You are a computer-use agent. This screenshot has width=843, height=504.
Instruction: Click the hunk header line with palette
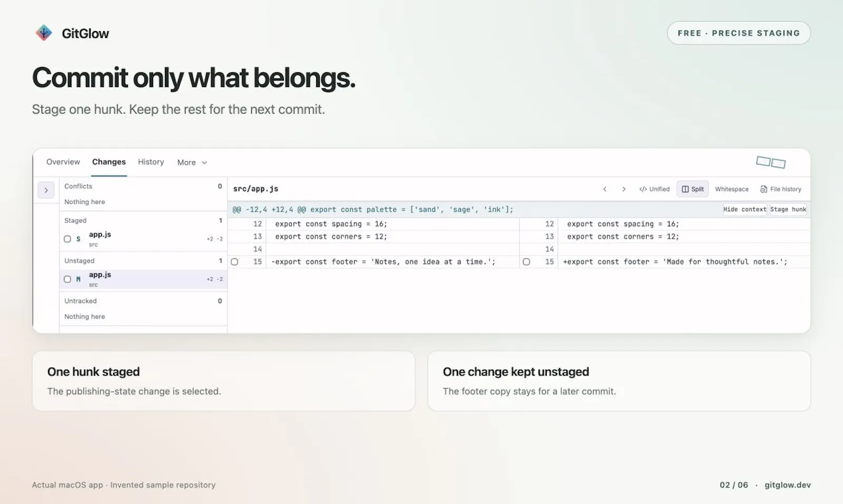(x=373, y=210)
